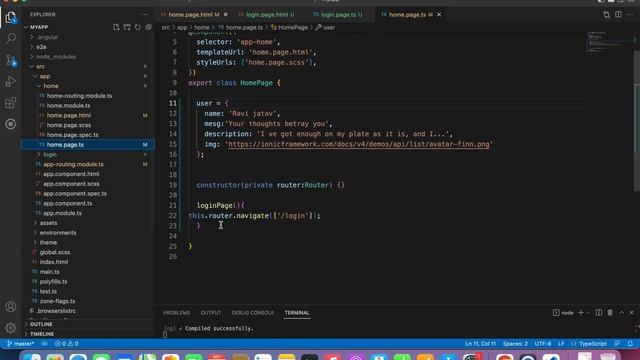Open the Extensions view
The image size is (640, 360).
(11, 103)
